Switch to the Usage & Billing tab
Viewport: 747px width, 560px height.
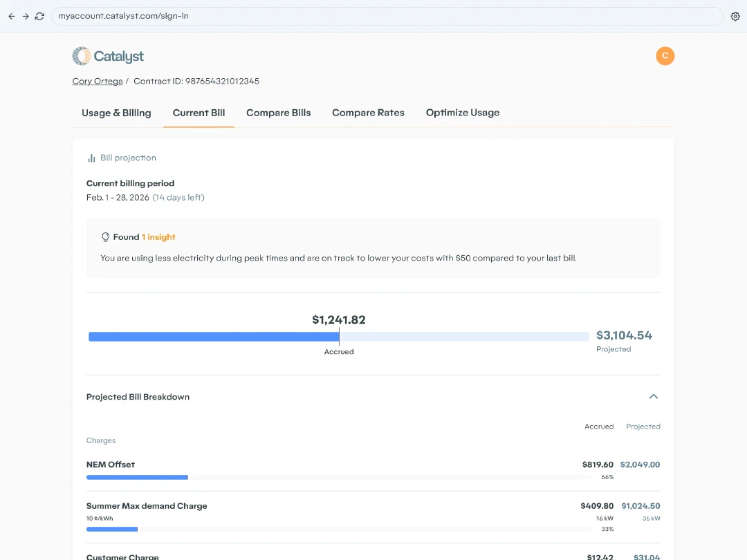[x=116, y=113]
